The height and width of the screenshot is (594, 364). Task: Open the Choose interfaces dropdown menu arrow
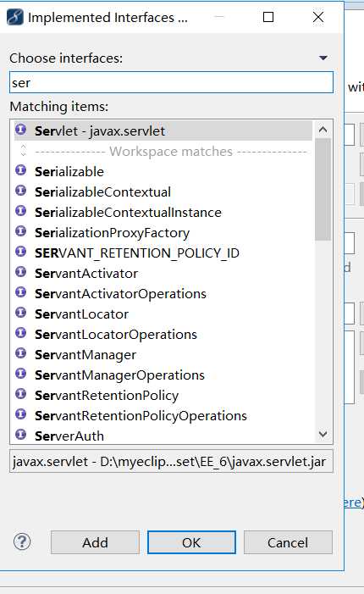pos(323,58)
